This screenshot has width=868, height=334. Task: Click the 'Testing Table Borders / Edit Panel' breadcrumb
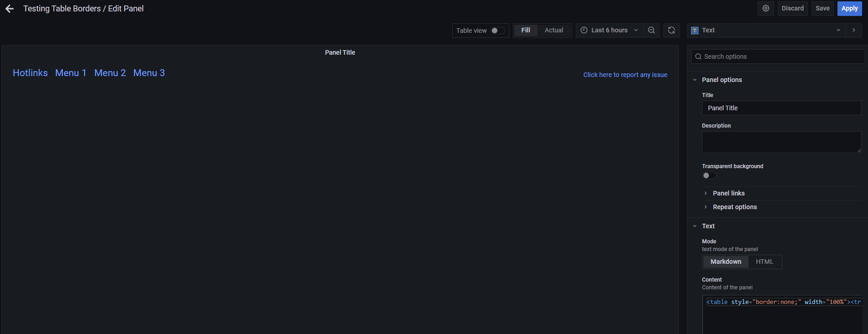tap(83, 9)
